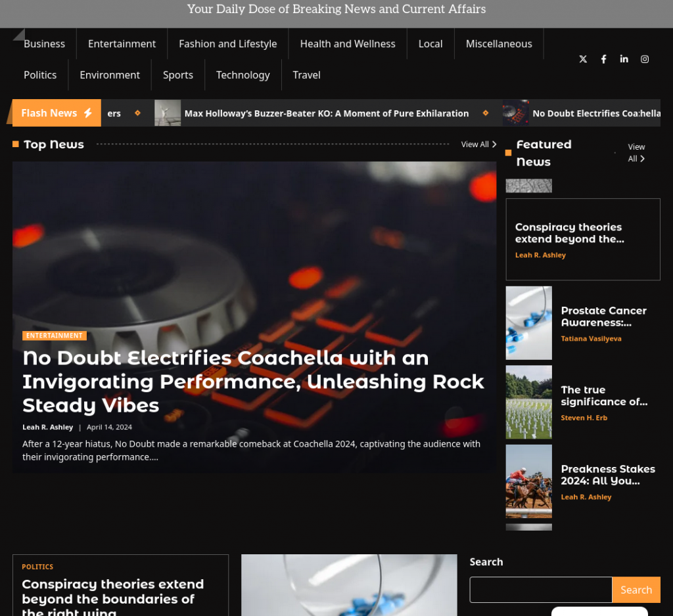Image resolution: width=673 pixels, height=616 pixels.
Task: Click author link Leah R. Ashley
Action: click(47, 427)
